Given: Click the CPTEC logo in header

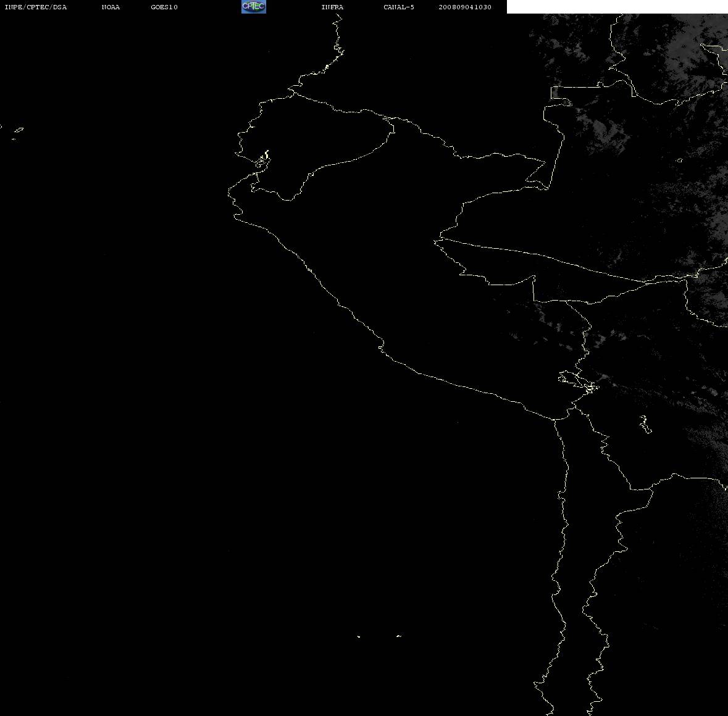Looking at the screenshot, I should 254,7.
